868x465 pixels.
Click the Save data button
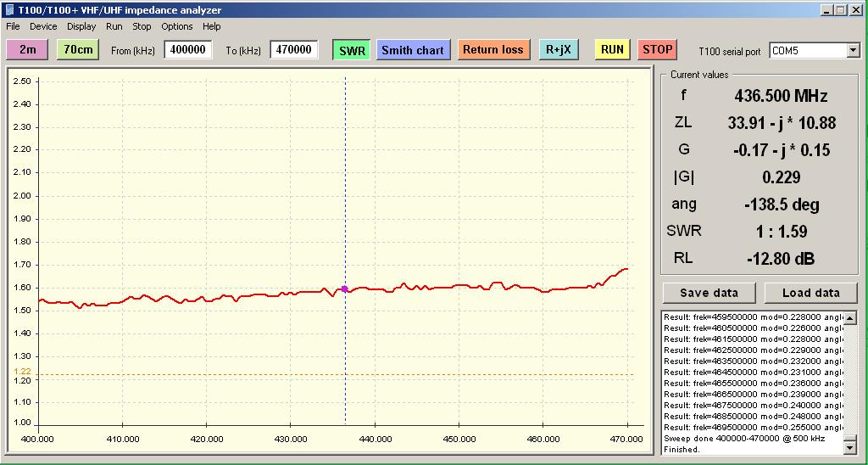709,293
